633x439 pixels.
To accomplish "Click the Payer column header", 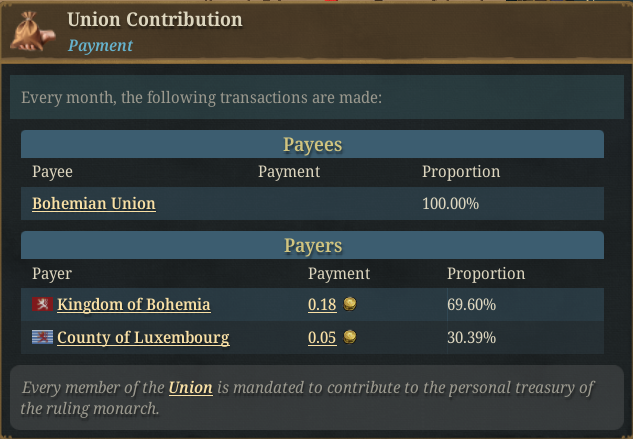I will (x=52, y=273).
